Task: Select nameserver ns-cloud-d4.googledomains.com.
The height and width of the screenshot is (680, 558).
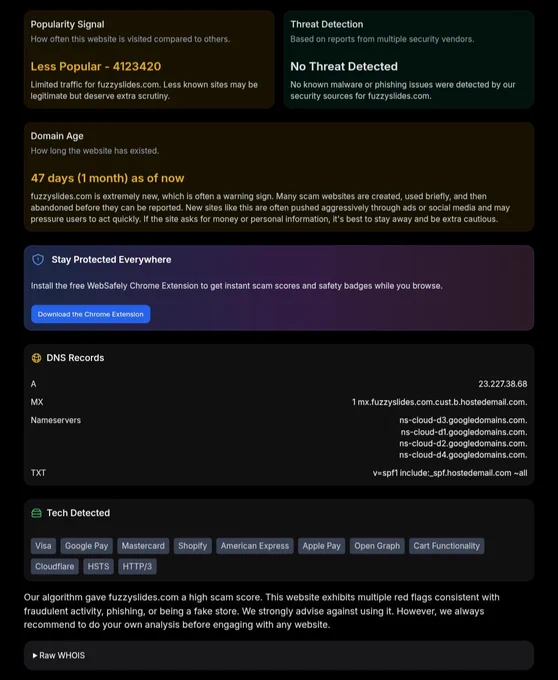Action: (x=463, y=455)
